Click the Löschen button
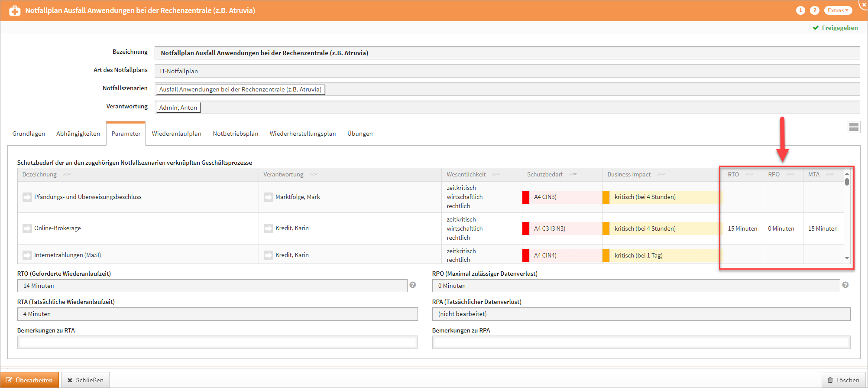This screenshot has width=868, height=388. tap(843, 380)
